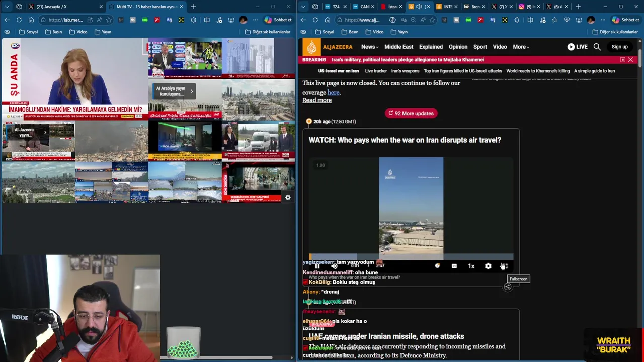Load 92 More updates
Screen dimensions: 644x362
pos(411,113)
